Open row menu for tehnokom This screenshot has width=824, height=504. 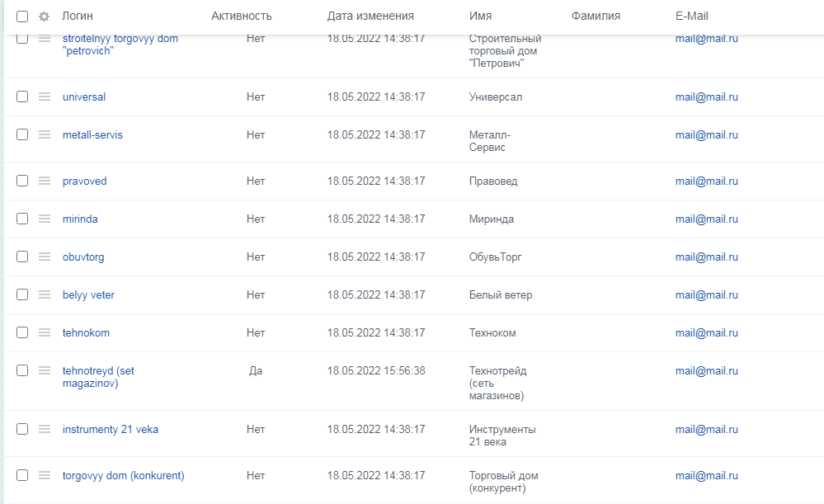(x=45, y=332)
